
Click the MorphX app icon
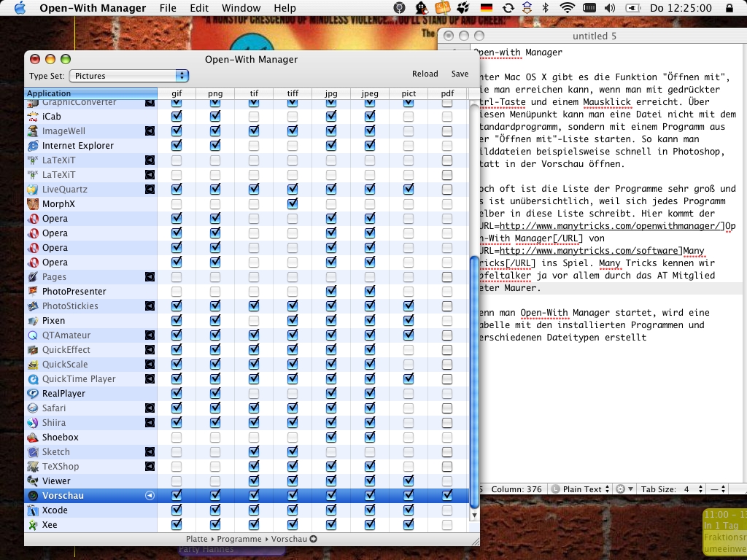pos(33,204)
